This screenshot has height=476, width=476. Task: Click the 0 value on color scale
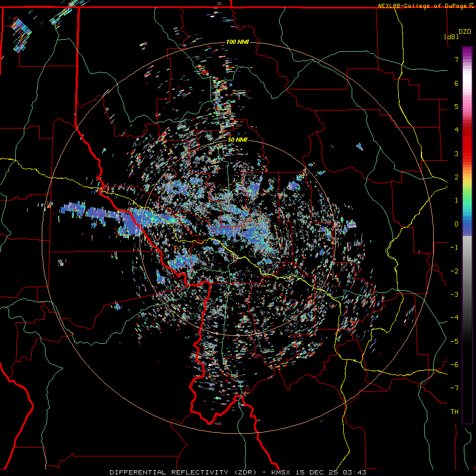(x=456, y=224)
